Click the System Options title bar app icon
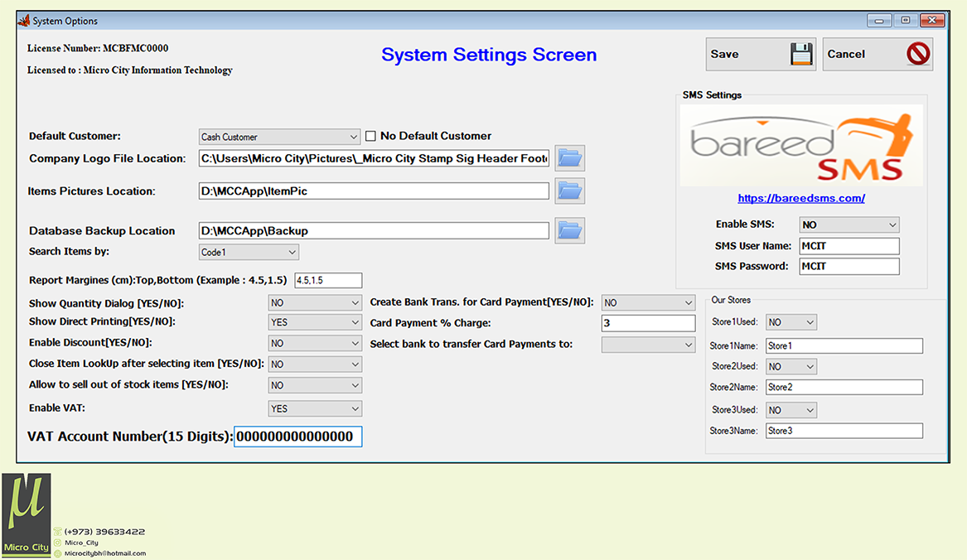 [24, 21]
